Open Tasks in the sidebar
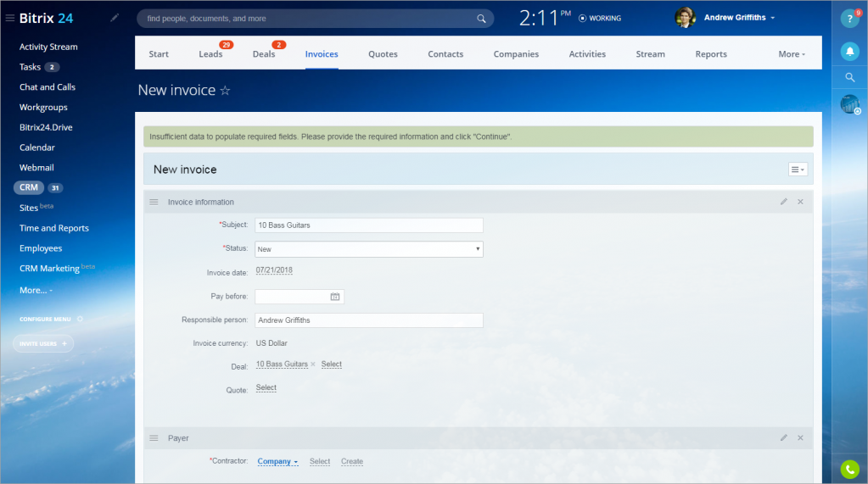 click(x=30, y=67)
